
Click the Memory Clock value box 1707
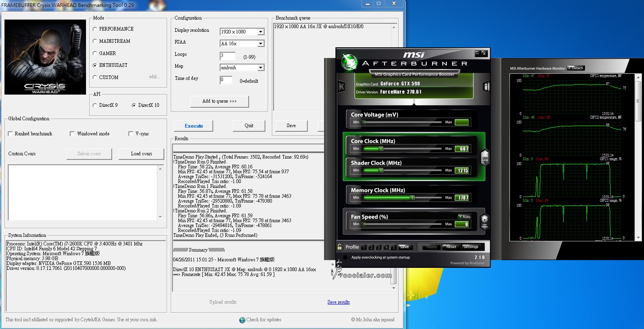(463, 198)
